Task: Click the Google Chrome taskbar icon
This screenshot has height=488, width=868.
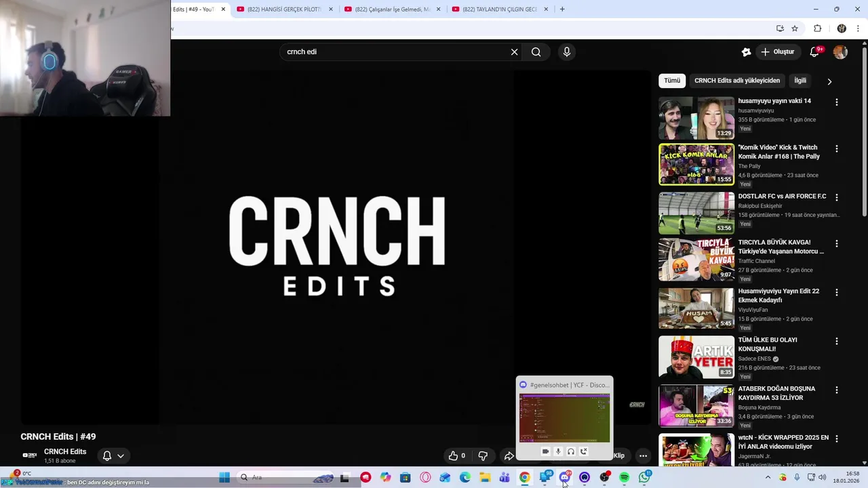Action: pyautogui.click(x=525, y=478)
